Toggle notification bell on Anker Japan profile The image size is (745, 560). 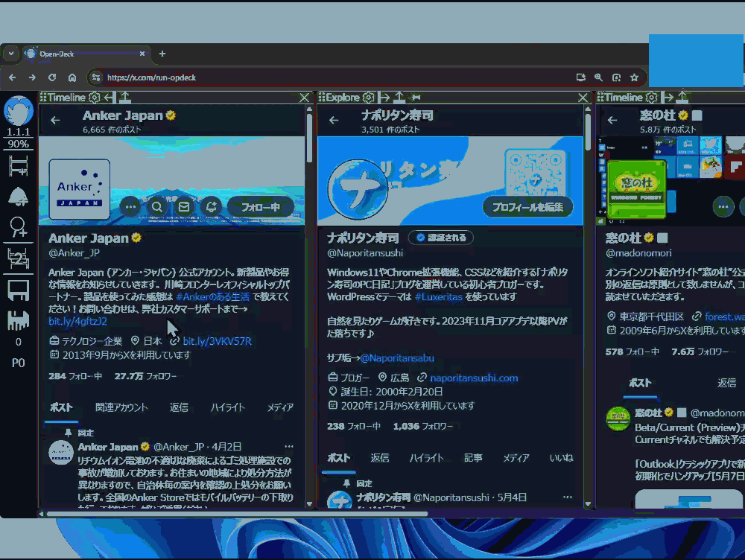[211, 207]
